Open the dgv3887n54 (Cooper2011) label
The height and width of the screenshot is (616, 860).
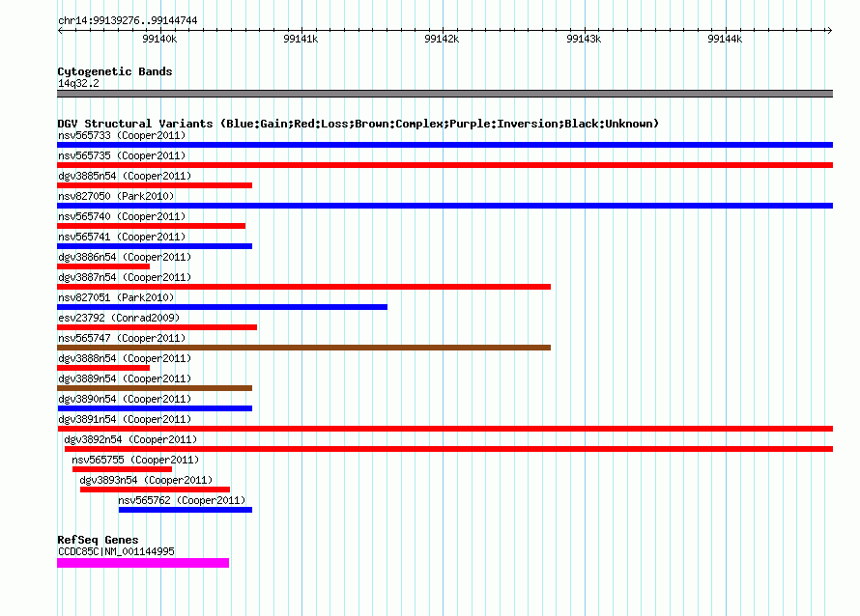pos(125,277)
